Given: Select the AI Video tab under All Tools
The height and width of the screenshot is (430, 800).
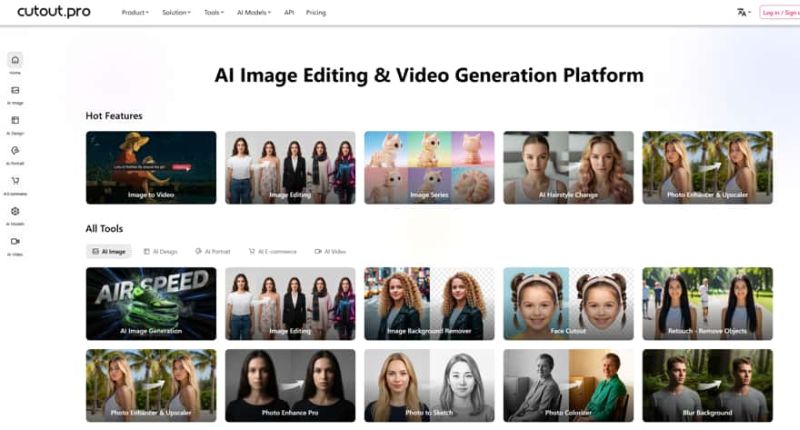Looking at the screenshot, I should [x=330, y=251].
